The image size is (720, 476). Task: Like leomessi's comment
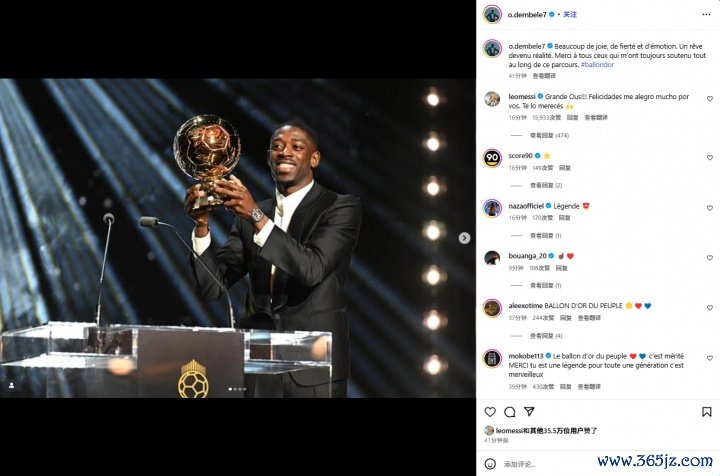pos(709,99)
